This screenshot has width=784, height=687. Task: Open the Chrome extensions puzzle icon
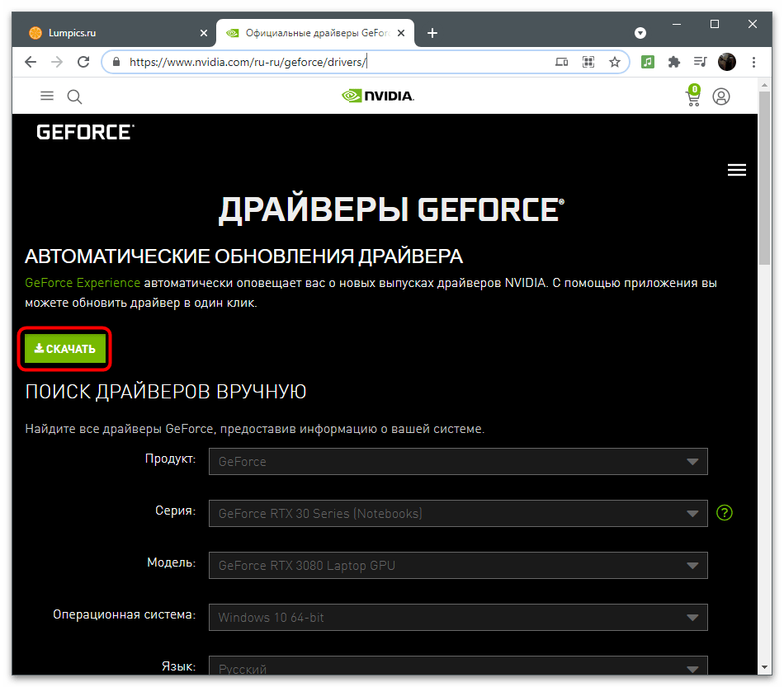pos(673,62)
